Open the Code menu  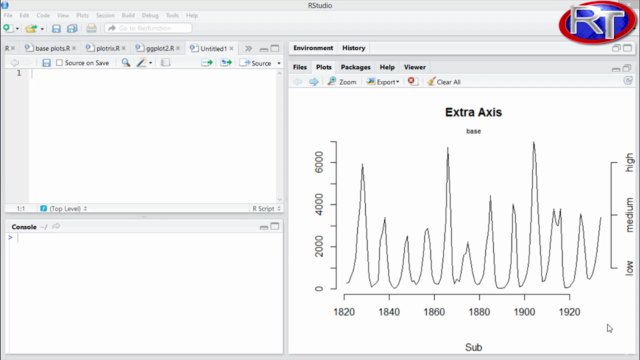[43, 16]
